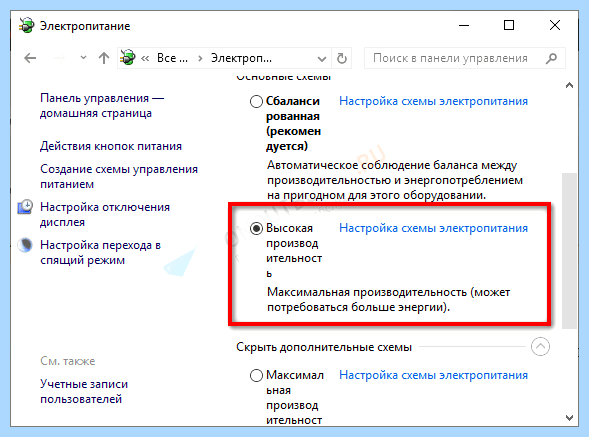Screen dimensions: 589x437
Task: Click the scrollbar down arrow
Action: tap(569, 418)
